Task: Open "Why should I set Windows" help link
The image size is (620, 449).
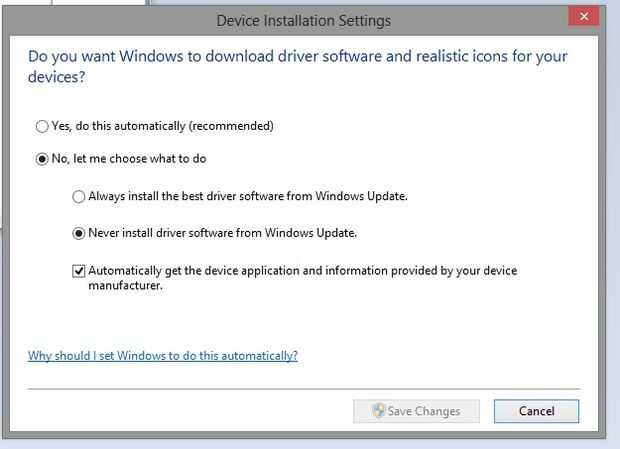Action: (x=163, y=355)
